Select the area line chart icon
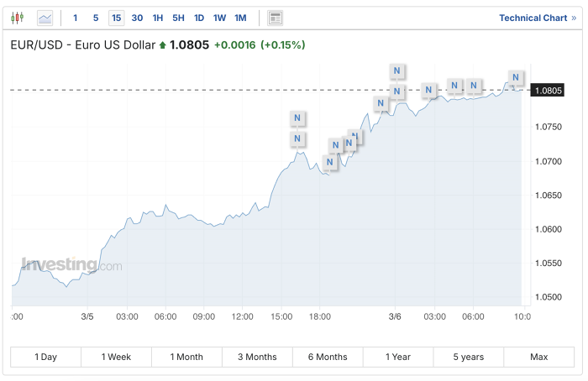Viewport: 588px width, 381px height. (x=45, y=18)
